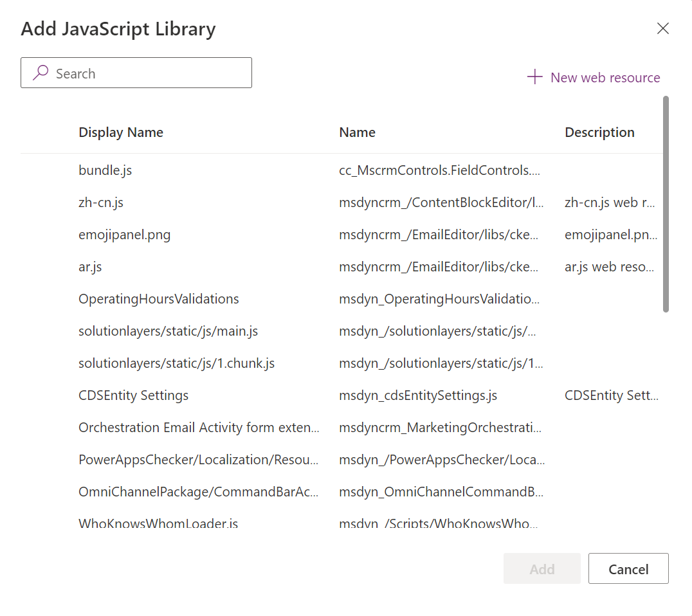This screenshot has width=692, height=616.
Task: Sort by the Description column header
Action: 599,132
